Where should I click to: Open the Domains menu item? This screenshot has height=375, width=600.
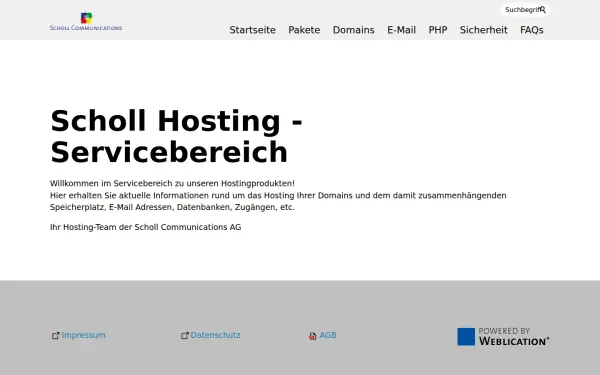tap(354, 30)
